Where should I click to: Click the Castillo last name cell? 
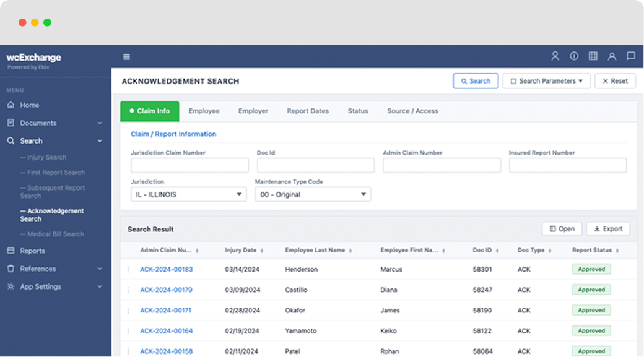pyautogui.click(x=296, y=290)
